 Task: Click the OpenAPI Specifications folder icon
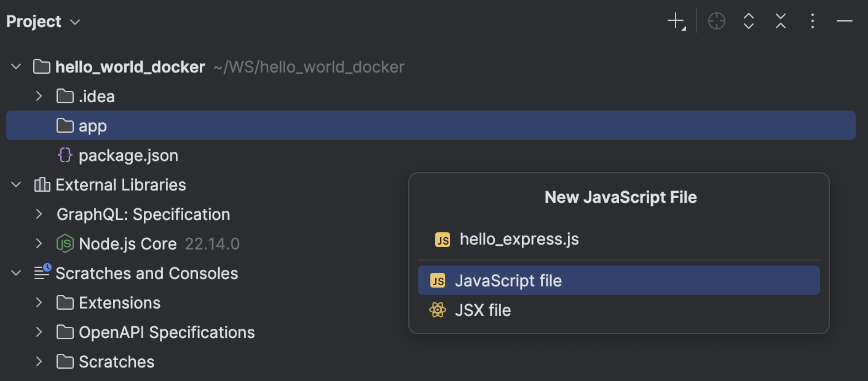click(x=65, y=332)
